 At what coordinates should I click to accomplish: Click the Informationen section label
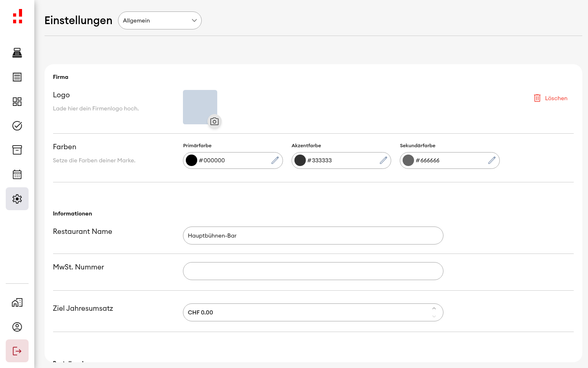point(72,213)
